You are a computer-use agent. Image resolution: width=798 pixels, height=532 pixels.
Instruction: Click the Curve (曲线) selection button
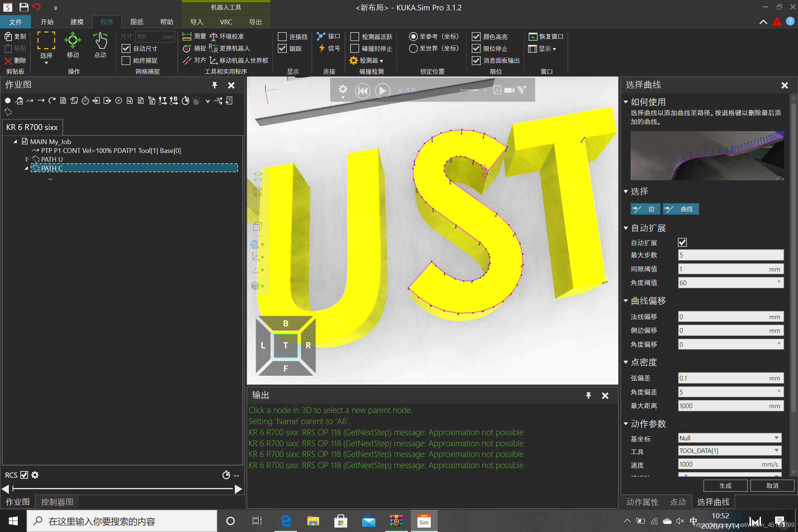[680, 209]
